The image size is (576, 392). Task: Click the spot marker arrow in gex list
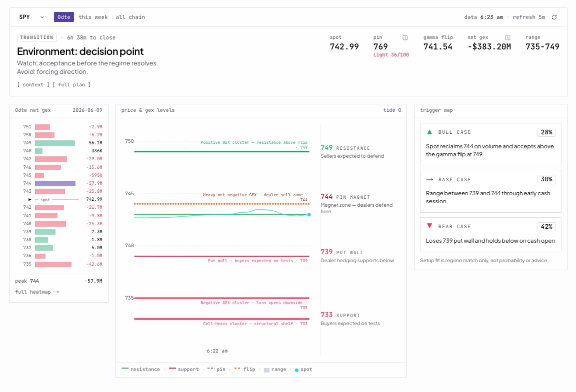coord(30,199)
